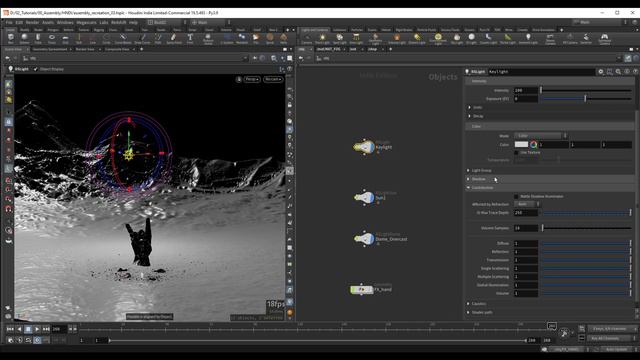640x360 pixels.
Task: Adjust the Exposure slider
Action: point(586,99)
